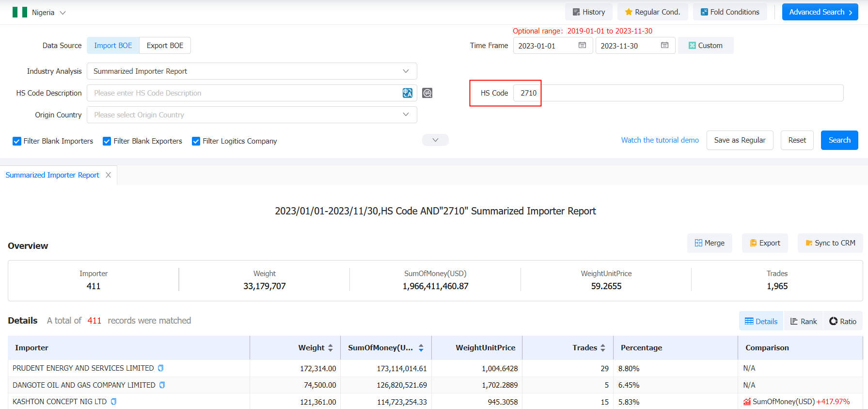The height and width of the screenshot is (409, 868).
Task: Click the HS code lookup icon
Action: [427, 93]
